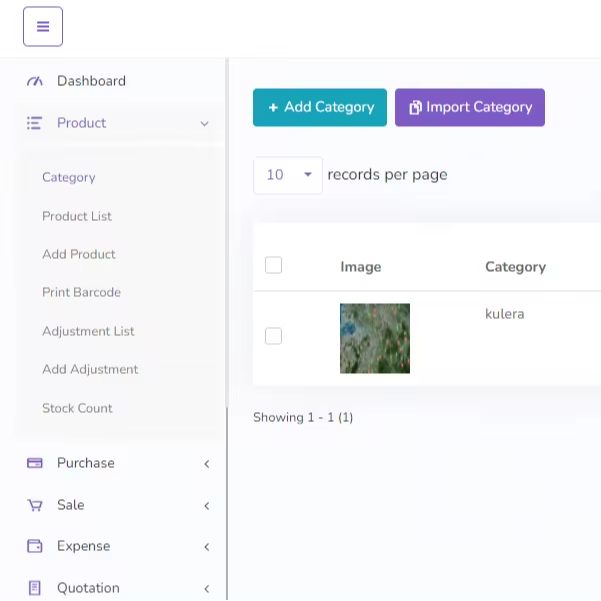Click the Import Category button

[x=470, y=107]
